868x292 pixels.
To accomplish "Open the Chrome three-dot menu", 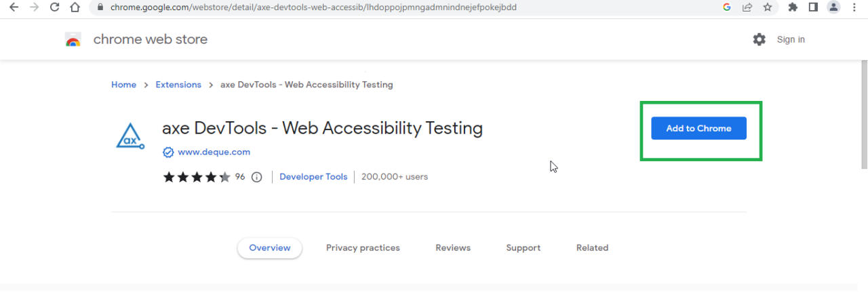I will click(x=854, y=7).
